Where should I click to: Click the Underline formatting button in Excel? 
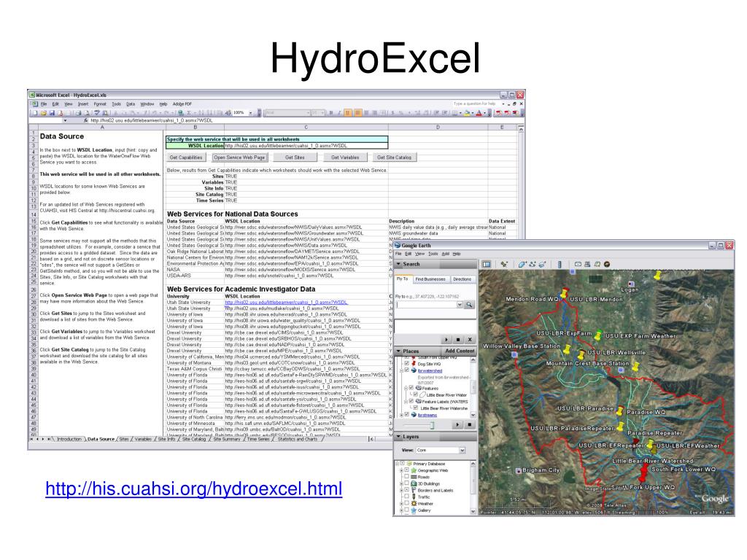click(348, 113)
